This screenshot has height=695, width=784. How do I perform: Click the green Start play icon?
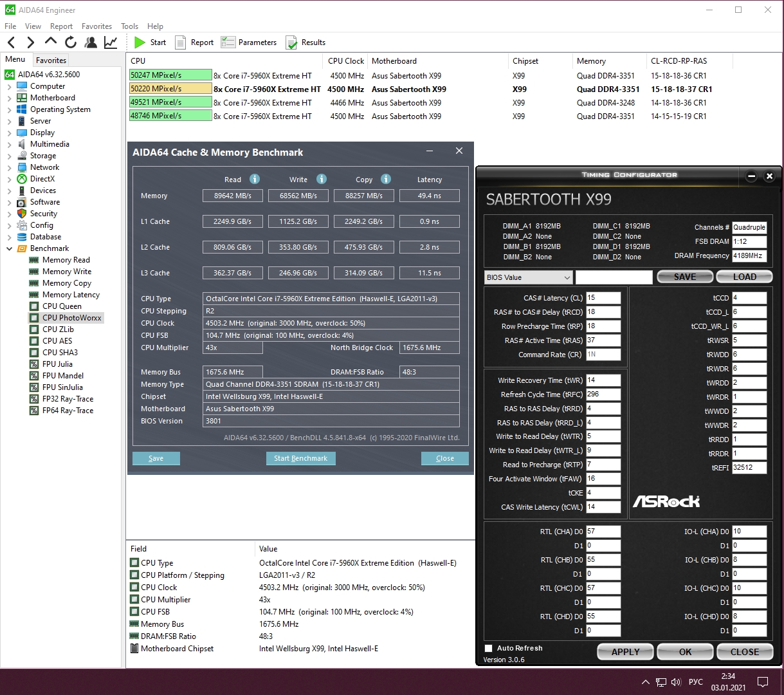[140, 42]
